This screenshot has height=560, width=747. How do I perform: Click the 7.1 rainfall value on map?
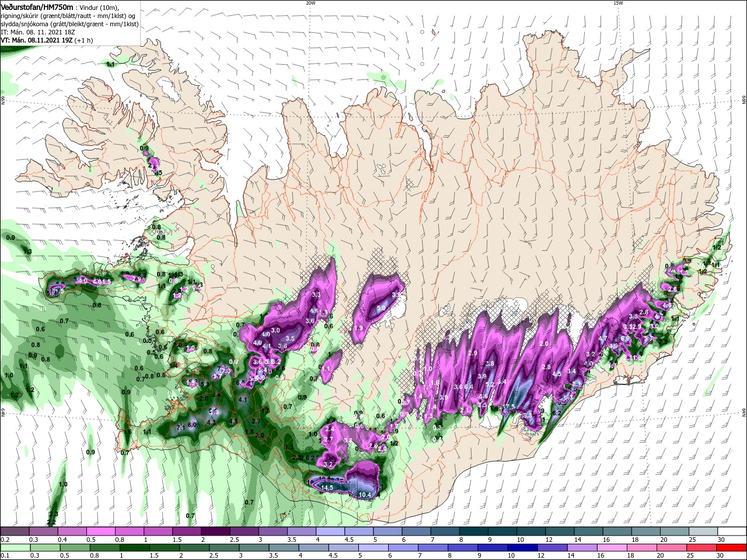coord(180,428)
